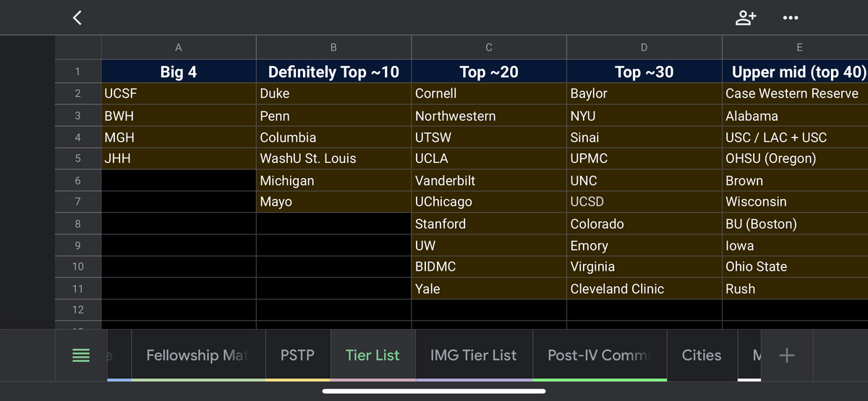The width and height of the screenshot is (868, 401).
Task: Select the Case Western Reserve cell
Action: (x=794, y=93)
